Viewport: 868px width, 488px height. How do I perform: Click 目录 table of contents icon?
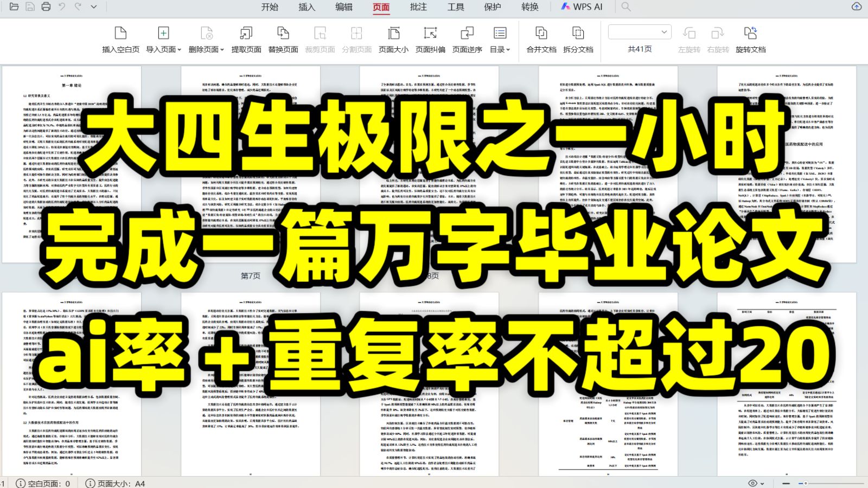click(x=500, y=33)
